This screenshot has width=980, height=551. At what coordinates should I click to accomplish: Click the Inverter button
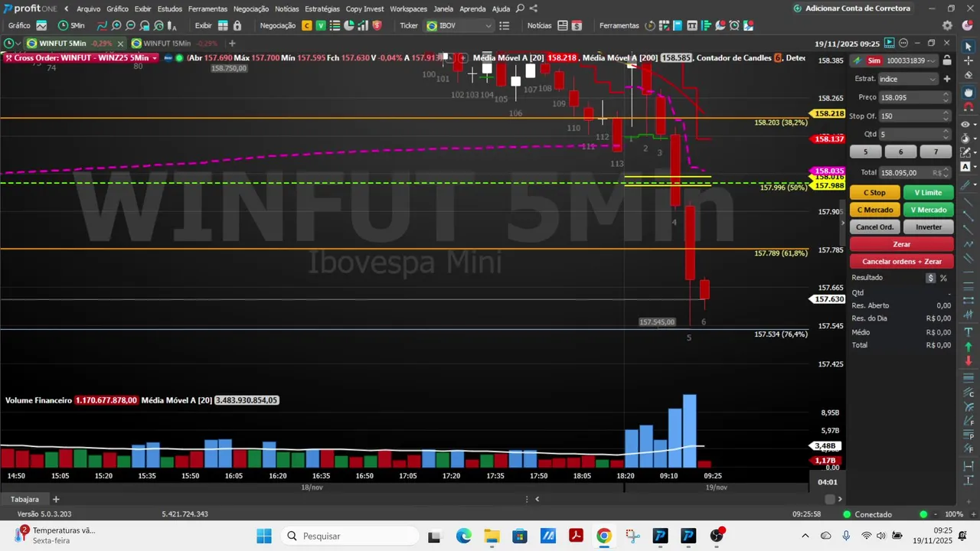(928, 227)
